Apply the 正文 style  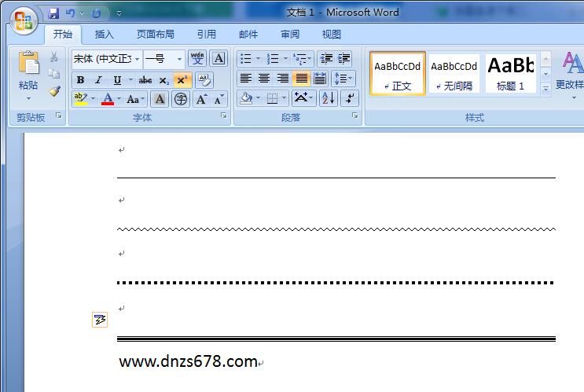(398, 74)
